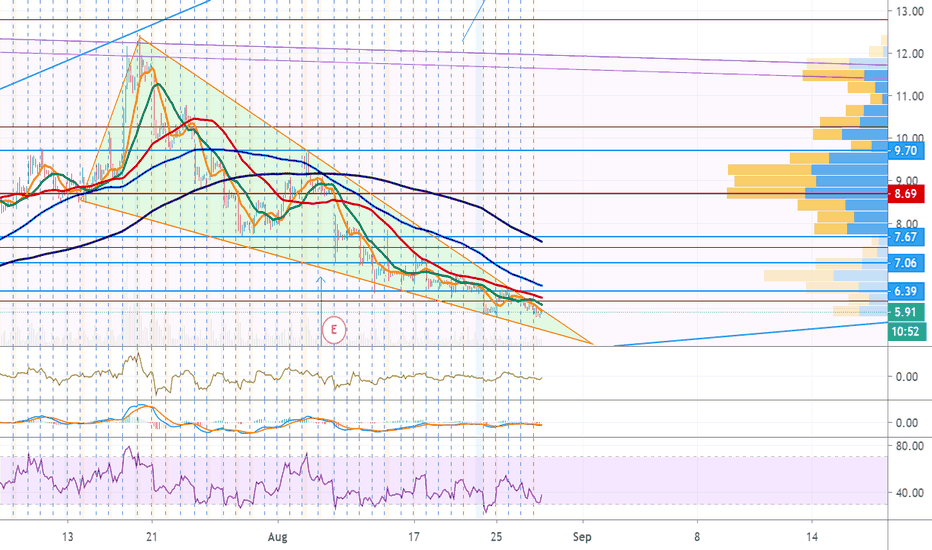Click the 12.00 price axis value
This screenshot has width=932, height=550.
tap(909, 54)
